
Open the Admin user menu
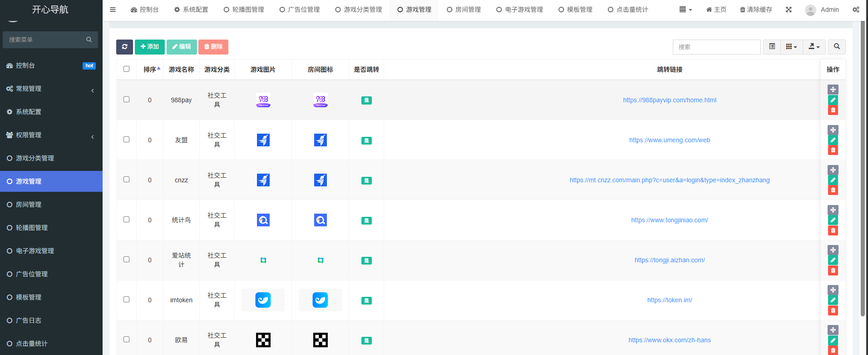pyautogui.click(x=822, y=10)
